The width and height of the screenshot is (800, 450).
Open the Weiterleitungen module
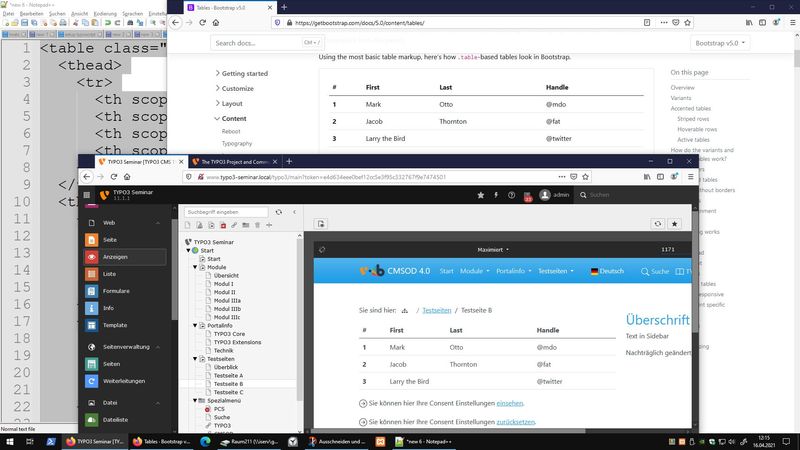coord(125,381)
